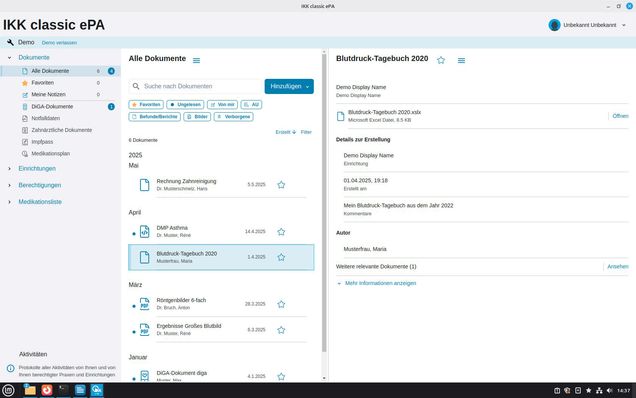636x398 pixels.
Task: Click the Demo wrench icon
Action: point(10,42)
